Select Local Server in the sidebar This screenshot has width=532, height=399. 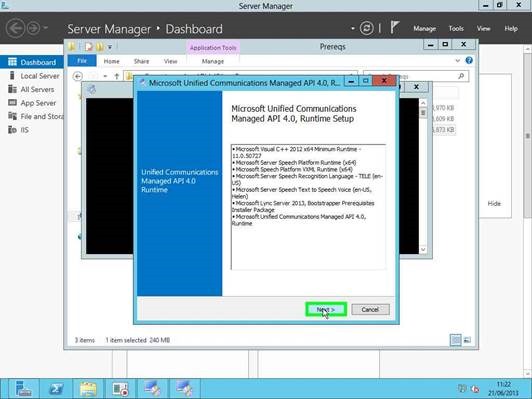click(x=32, y=76)
